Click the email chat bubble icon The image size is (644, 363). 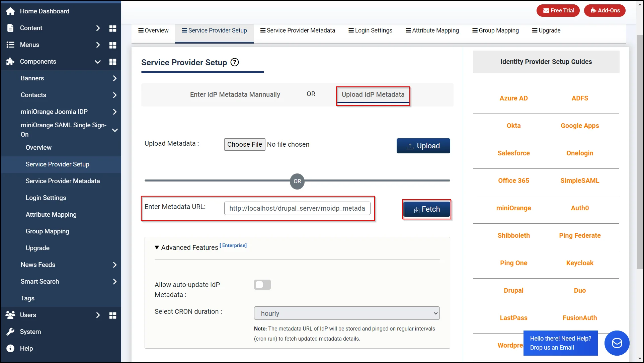[617, 343]
